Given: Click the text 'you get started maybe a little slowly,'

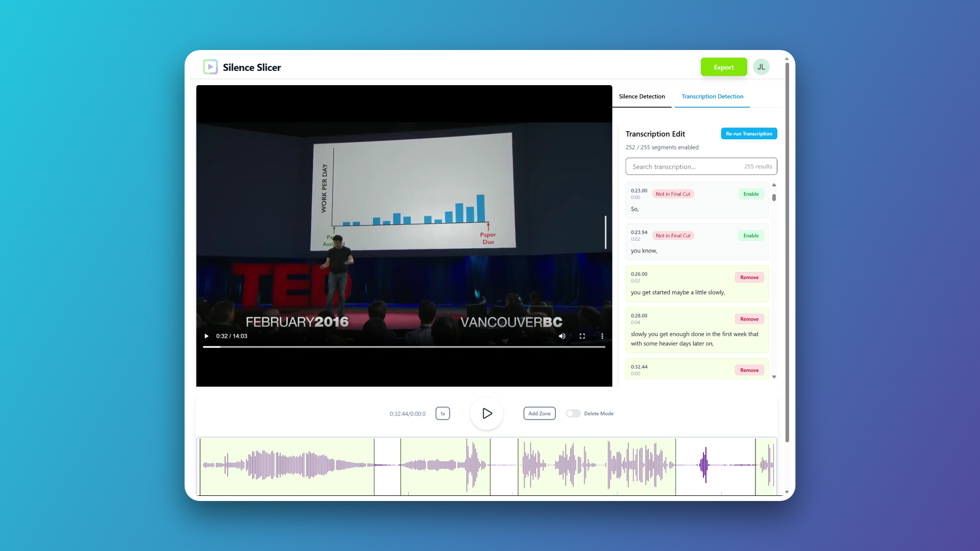Looking at the screenshot, I should (x=678, y=292).
